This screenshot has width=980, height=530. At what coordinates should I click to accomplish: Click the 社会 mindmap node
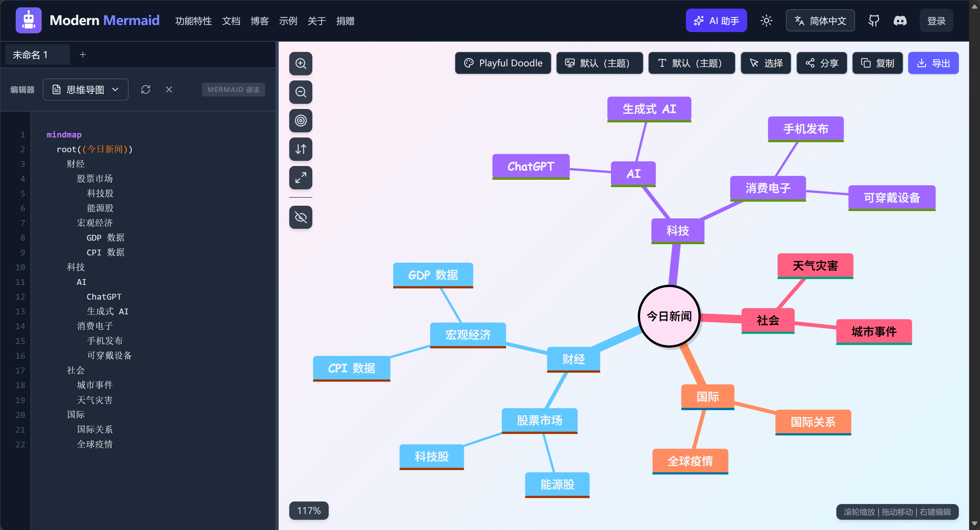tap(768, 320)
